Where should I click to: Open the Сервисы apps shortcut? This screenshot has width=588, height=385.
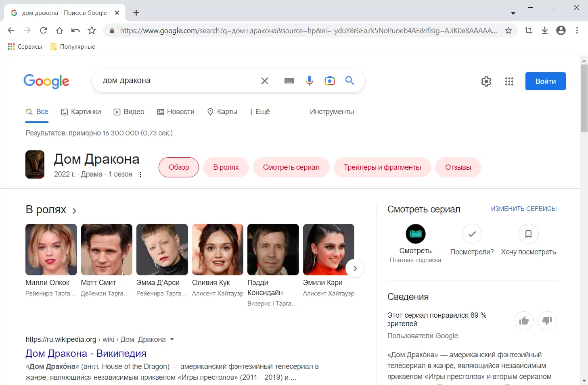(25, 47)
